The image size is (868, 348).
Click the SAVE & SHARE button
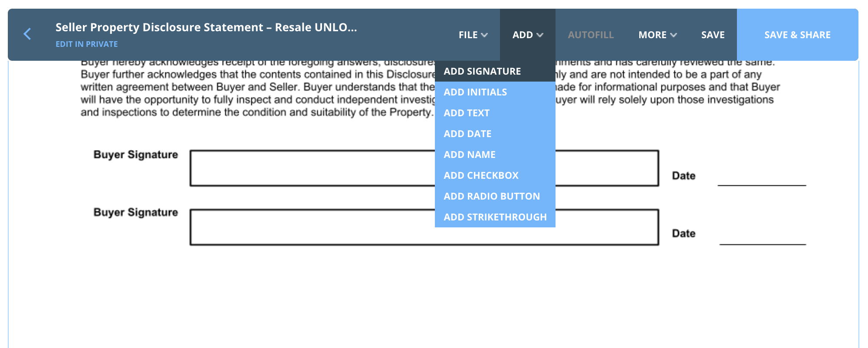[797, 35]
